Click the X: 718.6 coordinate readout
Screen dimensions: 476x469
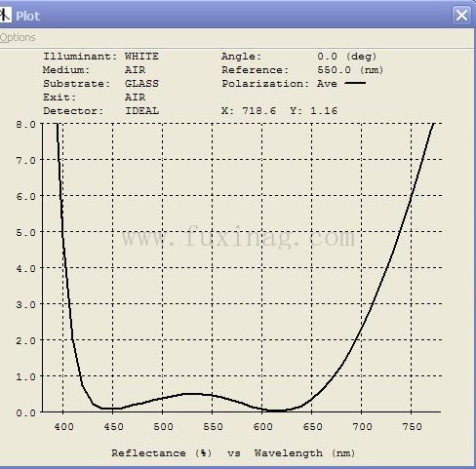point(249,111)
